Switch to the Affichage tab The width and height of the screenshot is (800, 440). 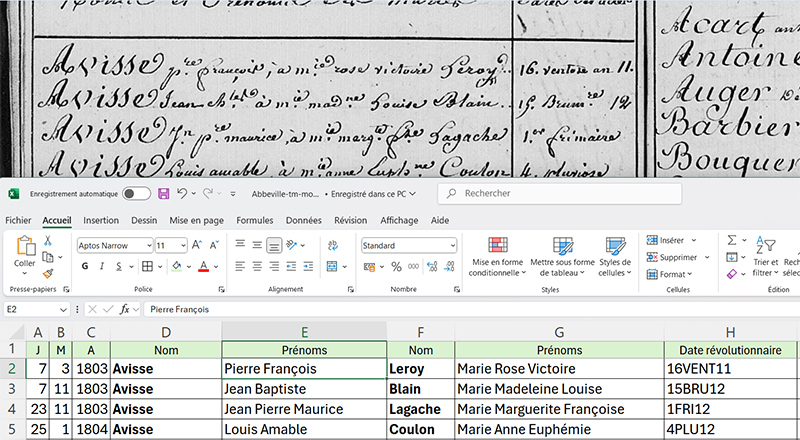[399, 221]
